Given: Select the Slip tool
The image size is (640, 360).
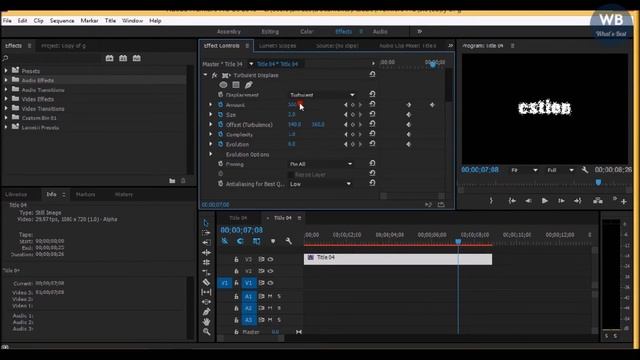Looking at the screenshot, I should (206, 292).
